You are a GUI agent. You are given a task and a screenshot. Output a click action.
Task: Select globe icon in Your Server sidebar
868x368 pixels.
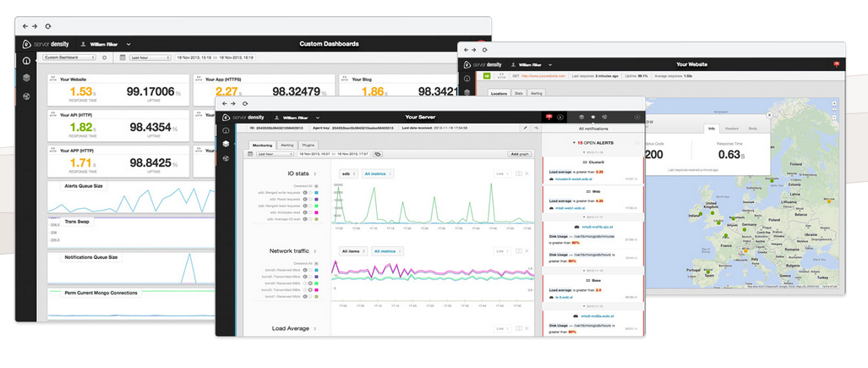[226, 158]
